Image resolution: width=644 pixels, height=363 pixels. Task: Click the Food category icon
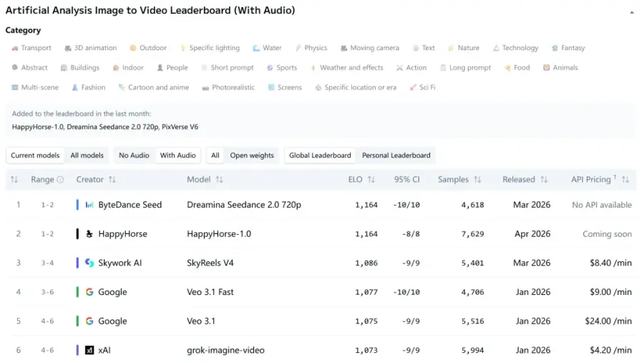coord(507,68)
